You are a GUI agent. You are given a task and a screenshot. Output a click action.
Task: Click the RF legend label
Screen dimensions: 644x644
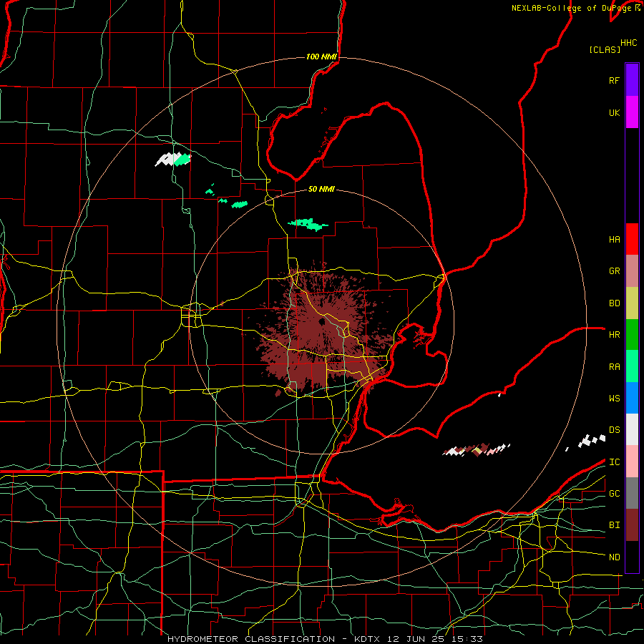pyautogui.click(x=614, y=80)
